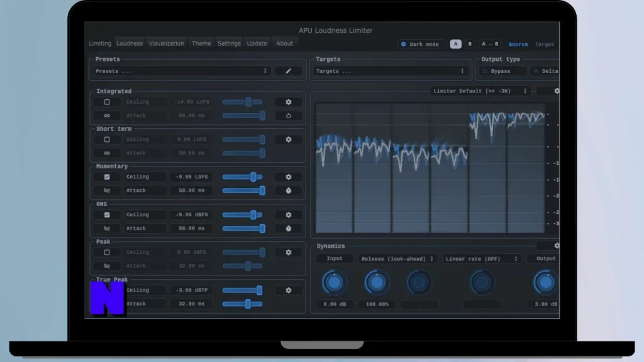644x362 pixels.
Task: Open the Presets dropdown
Action: [x=180, y=71]
